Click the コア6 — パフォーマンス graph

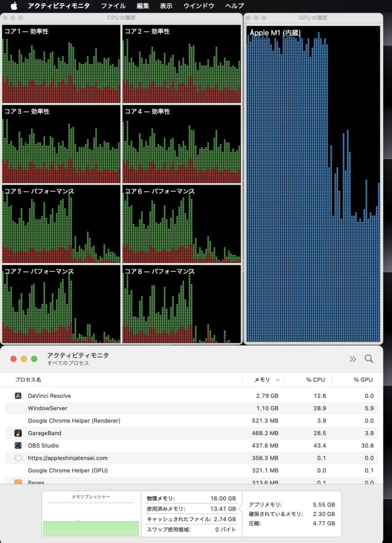point(182,224)
